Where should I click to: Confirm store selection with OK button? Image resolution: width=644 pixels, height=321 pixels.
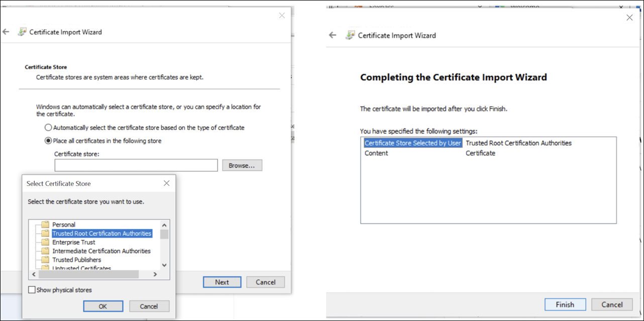tap(103, 306)
